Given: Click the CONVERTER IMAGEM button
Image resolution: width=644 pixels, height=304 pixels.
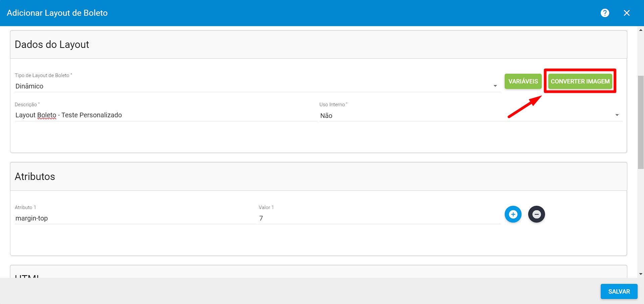Looking at the screenshot, I should coord(580,81).
